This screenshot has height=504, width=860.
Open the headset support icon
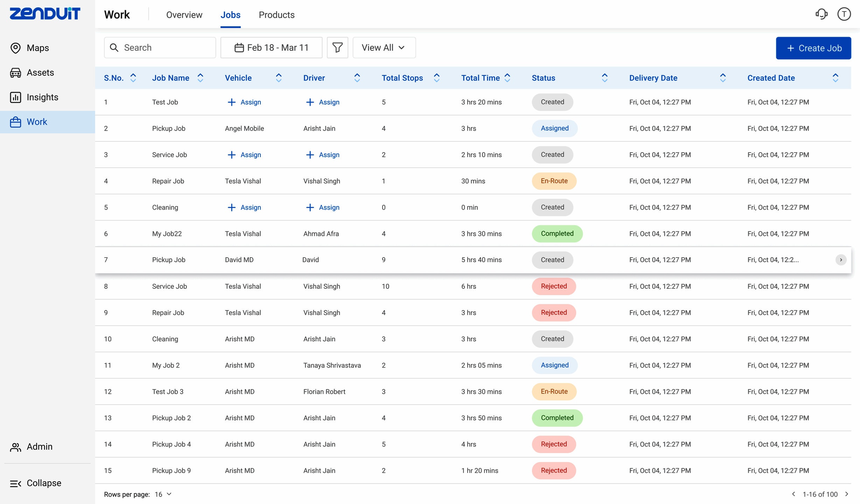click(x=821, y=14)
